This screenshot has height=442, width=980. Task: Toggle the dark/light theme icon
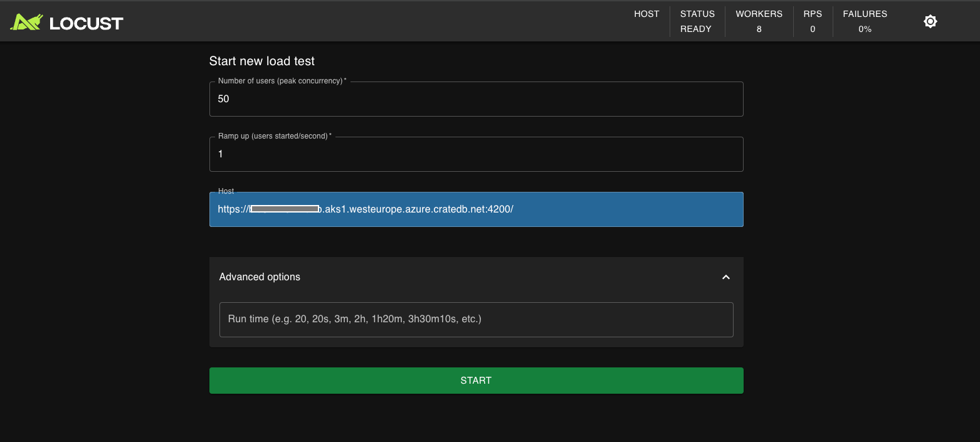pyautogui.click(x=930, y=22)
